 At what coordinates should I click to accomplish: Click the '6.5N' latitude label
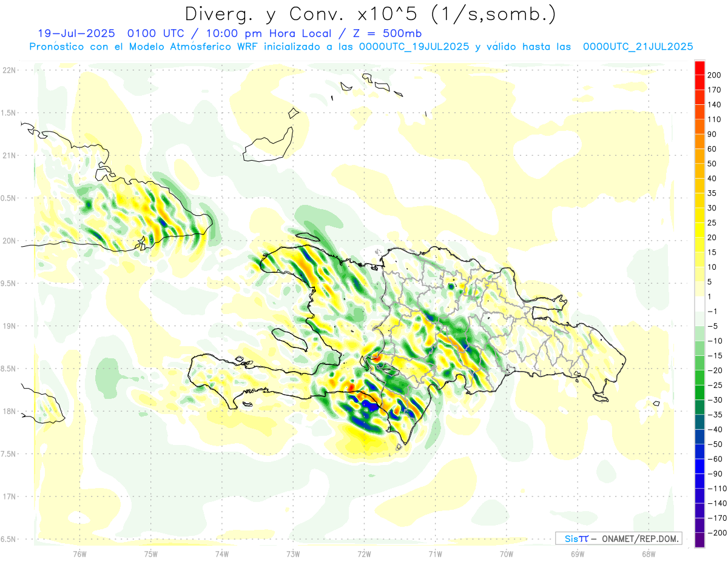point(9,540)
